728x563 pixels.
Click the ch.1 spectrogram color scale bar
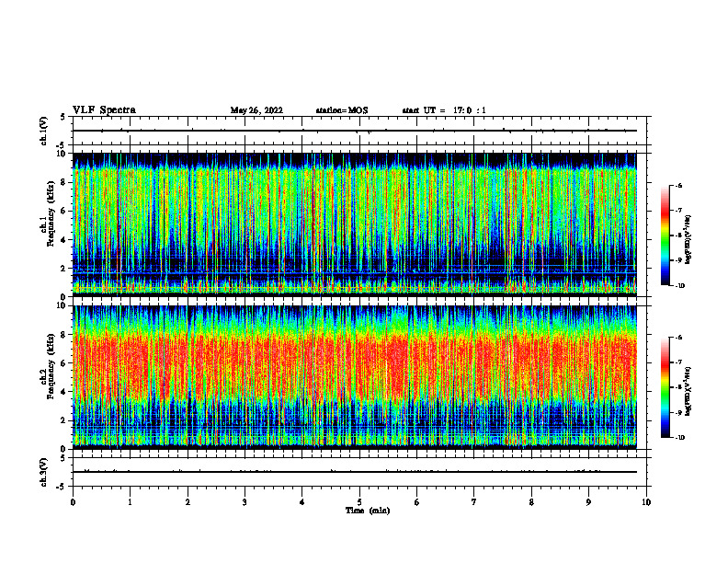tap(665, 236)
